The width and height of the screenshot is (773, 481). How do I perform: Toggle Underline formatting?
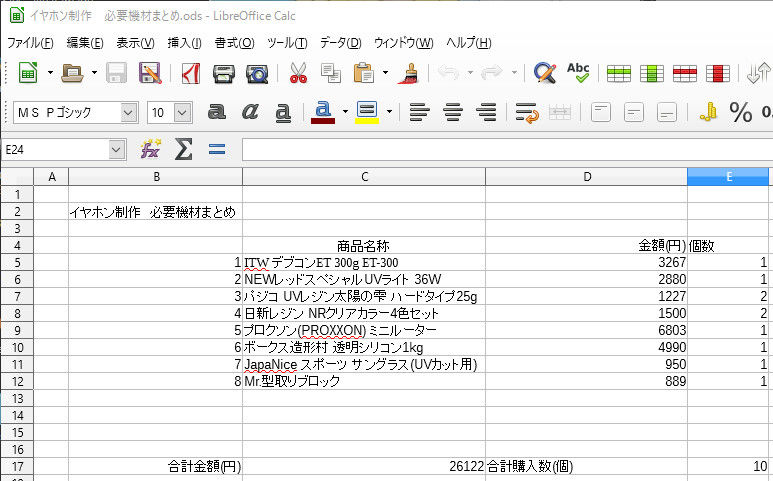pos(283,113)
